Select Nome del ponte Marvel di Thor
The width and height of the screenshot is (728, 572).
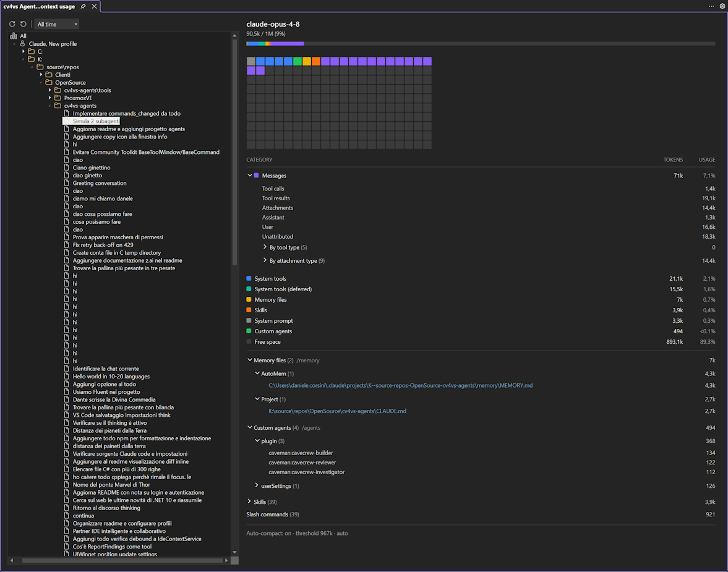pos(111,485)
